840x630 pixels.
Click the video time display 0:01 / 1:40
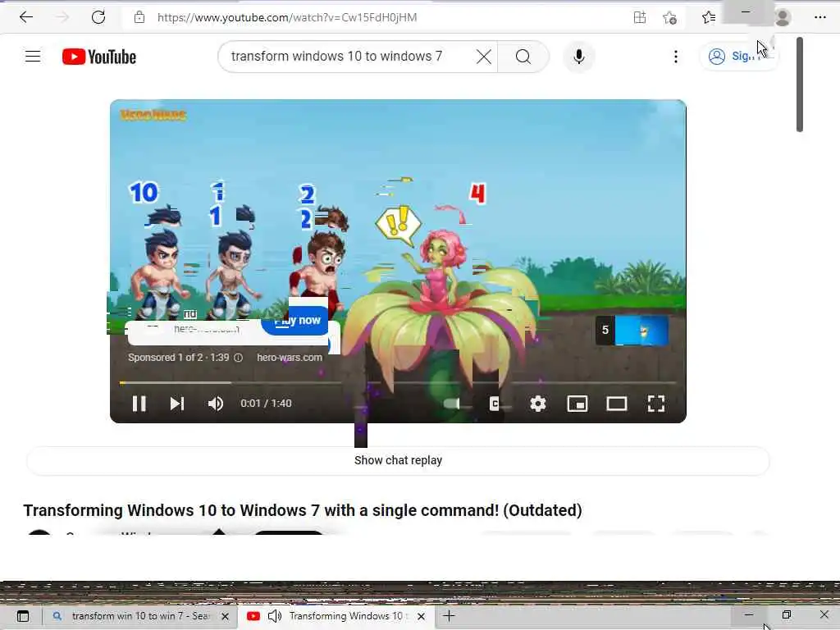pyautogui.click(x=266, y=404)
